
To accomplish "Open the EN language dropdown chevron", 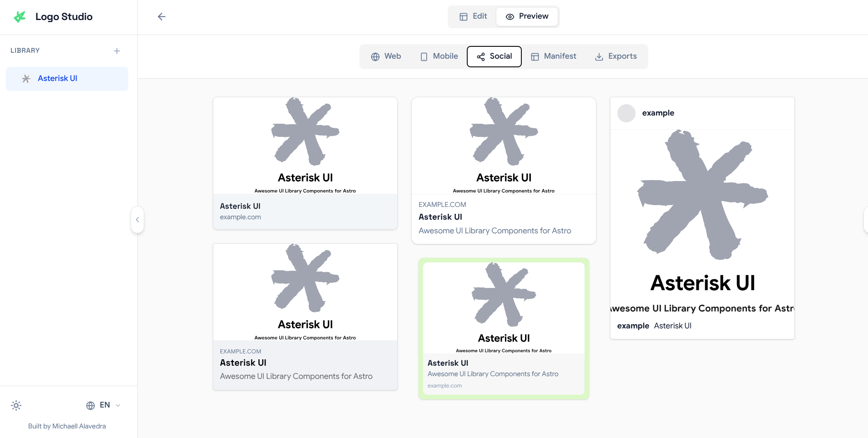I will pyautogui.click(x=118, y=405).
